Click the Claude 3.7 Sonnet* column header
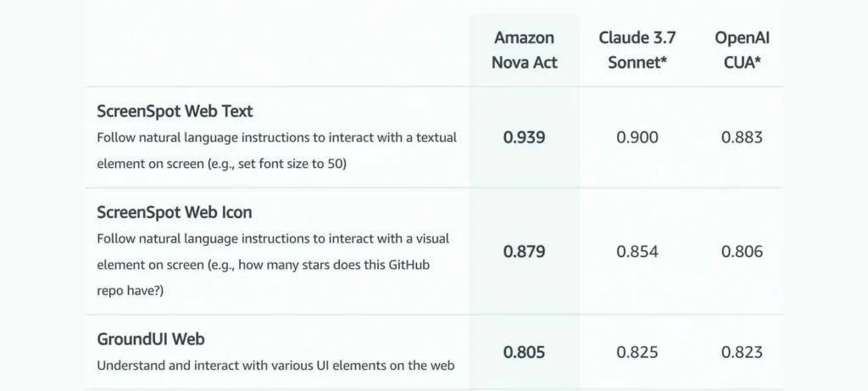The height and width of the screenshot is (391, 868). click(x=637, y=50)
